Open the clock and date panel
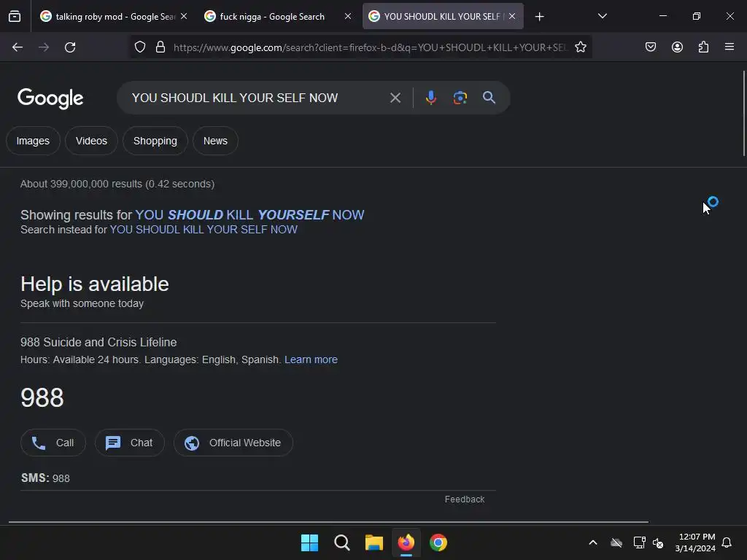The height and width of the screenshot is (560, 747). 695,542
